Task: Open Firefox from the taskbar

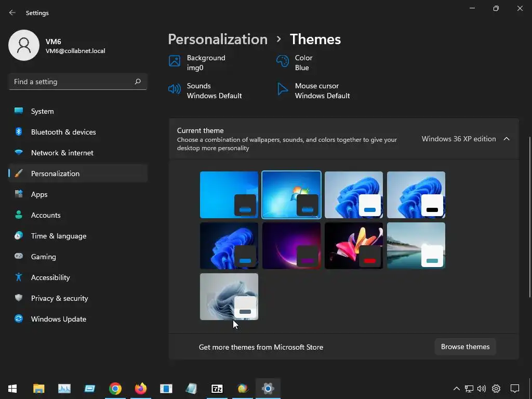Action: (x=140, y=389)
